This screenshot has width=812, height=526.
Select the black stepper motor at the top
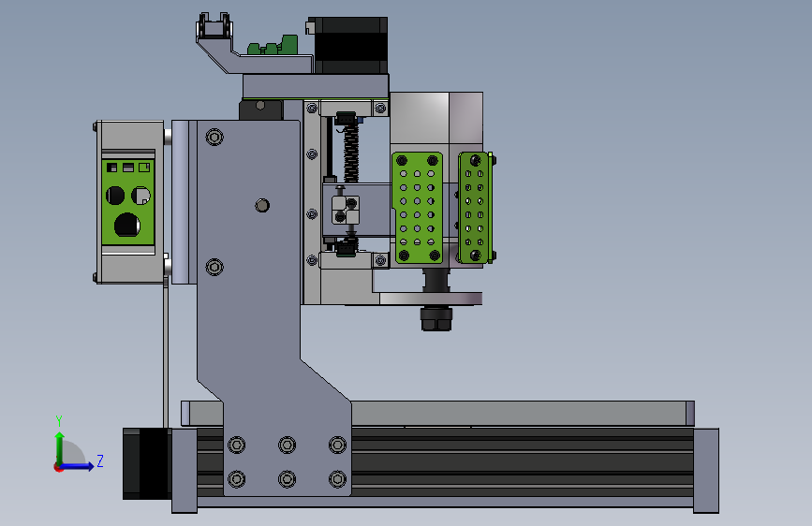[351, 45]
